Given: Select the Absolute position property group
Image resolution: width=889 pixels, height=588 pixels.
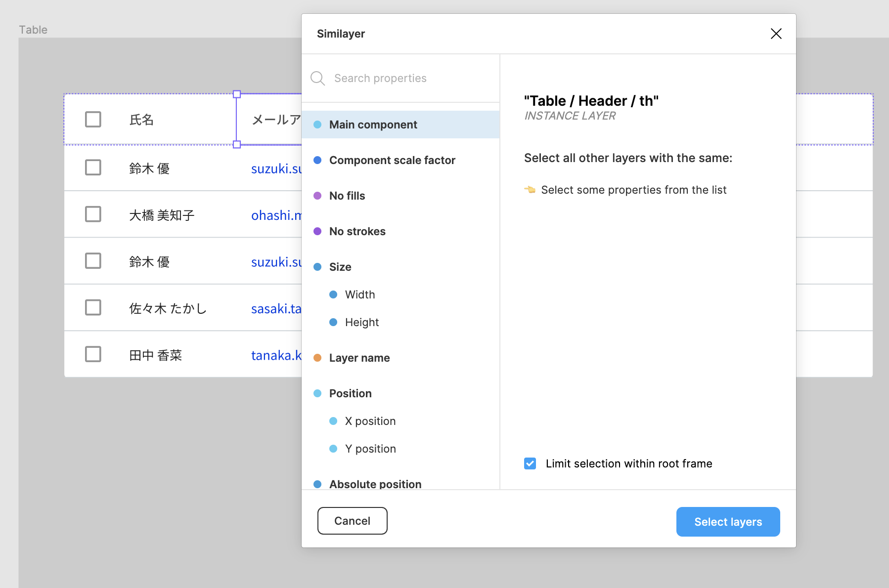Looking at the screenshot, I should pos(375,484).
